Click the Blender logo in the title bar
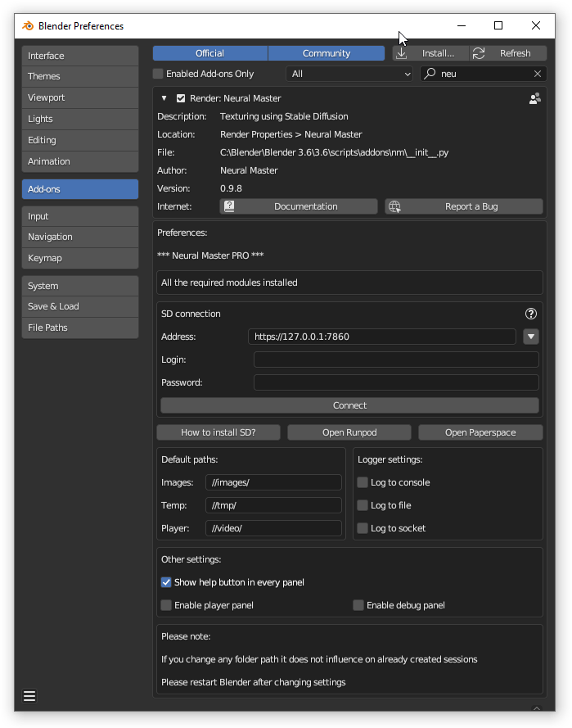 click(28, 26)
